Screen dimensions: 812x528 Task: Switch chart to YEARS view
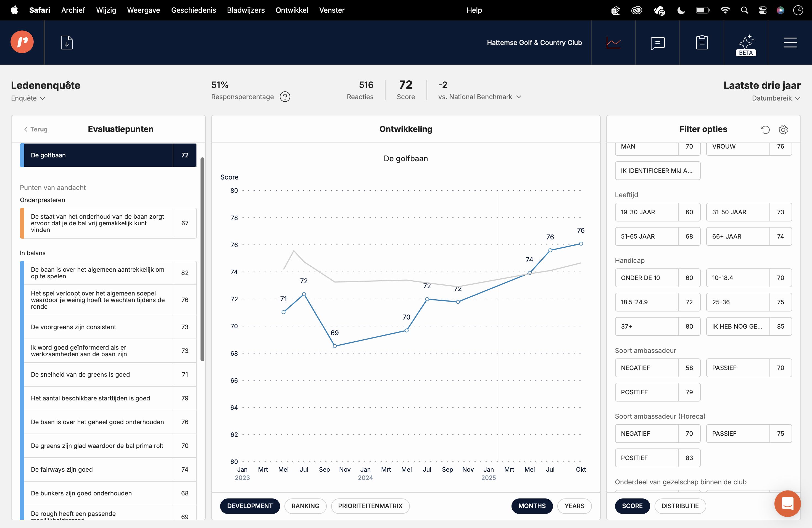[574, 506]
